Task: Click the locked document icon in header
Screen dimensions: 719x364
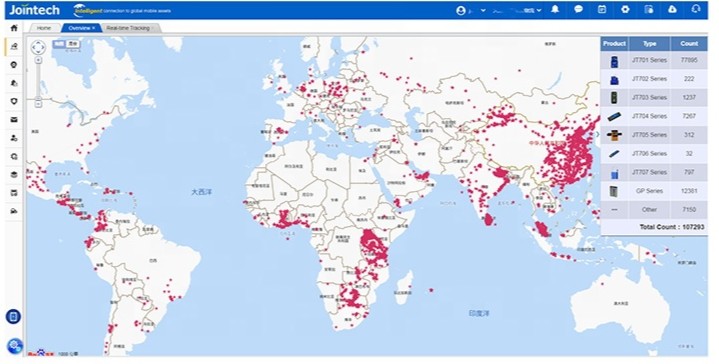Action: pos(648,9)
